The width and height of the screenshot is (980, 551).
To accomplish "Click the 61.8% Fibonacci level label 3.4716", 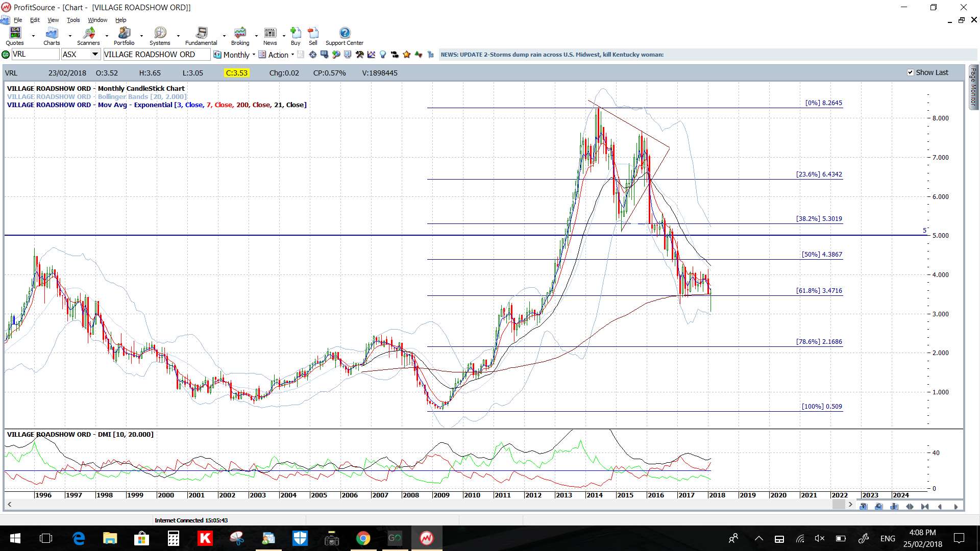I will click(819, 291).
